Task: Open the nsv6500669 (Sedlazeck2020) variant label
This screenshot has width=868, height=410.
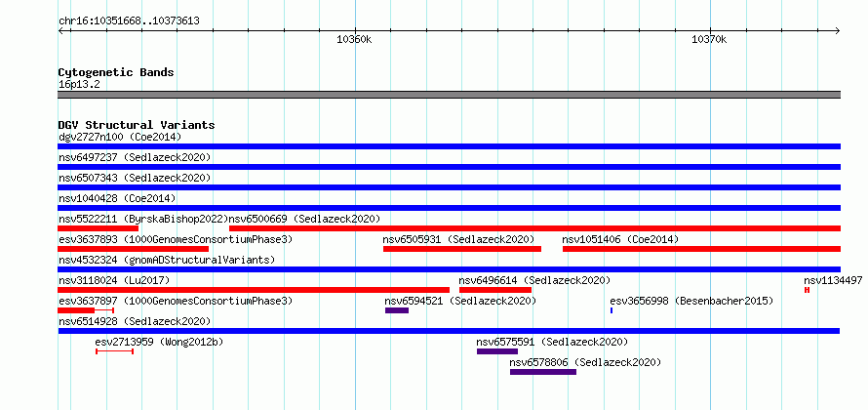Action: [x=305, y=219]
